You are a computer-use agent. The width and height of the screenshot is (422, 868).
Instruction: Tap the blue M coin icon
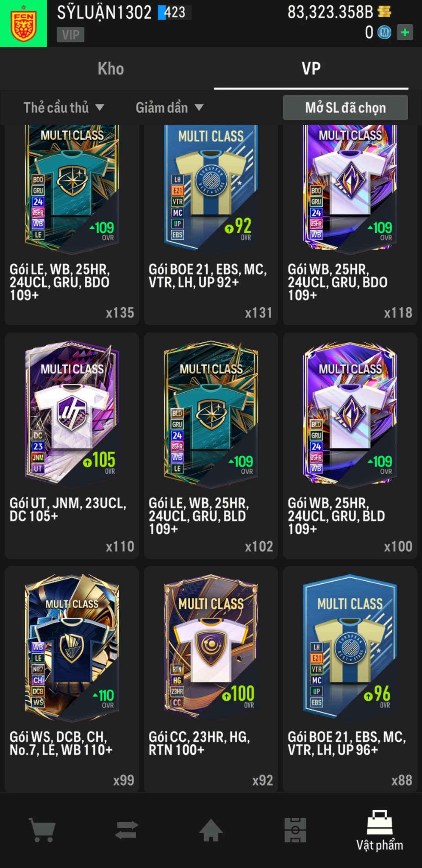[384, 32]
